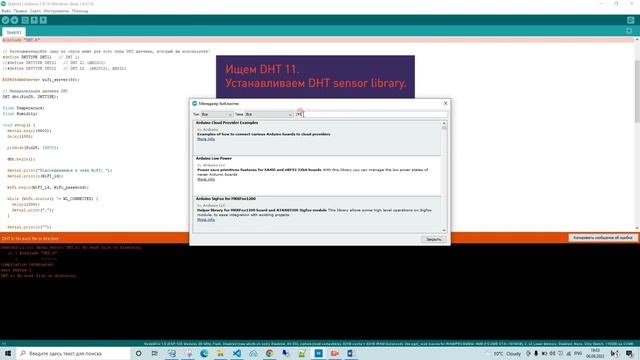Screen dimensions: 640x360
Task: Click the Upload arrow icon in toolbar
Action: [x=15, y=20]
